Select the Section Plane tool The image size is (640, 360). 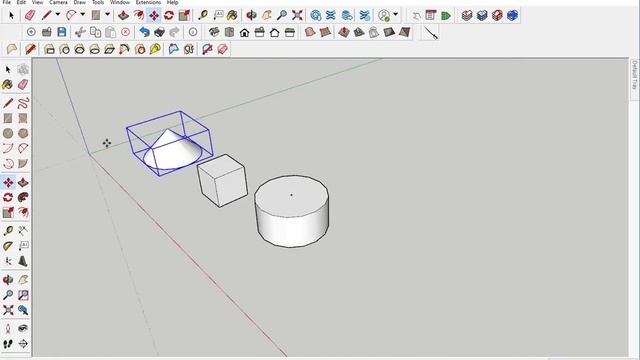pos(23,344)
